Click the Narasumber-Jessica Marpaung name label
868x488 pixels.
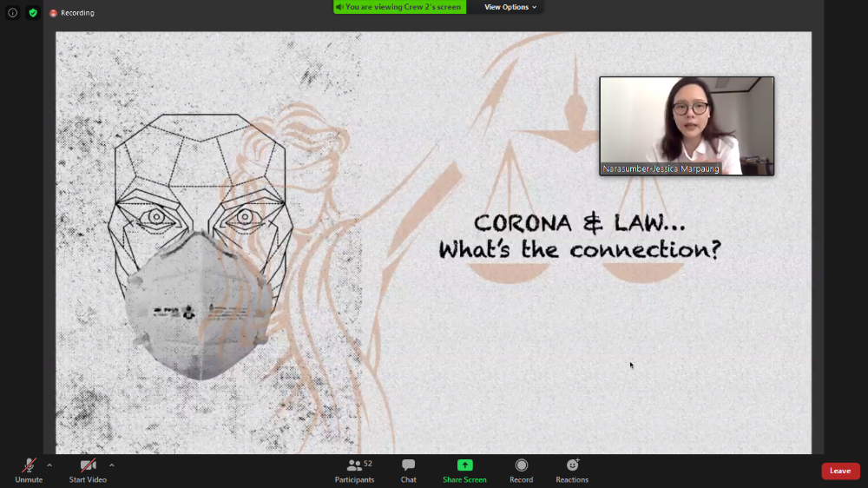pos(661,168)
